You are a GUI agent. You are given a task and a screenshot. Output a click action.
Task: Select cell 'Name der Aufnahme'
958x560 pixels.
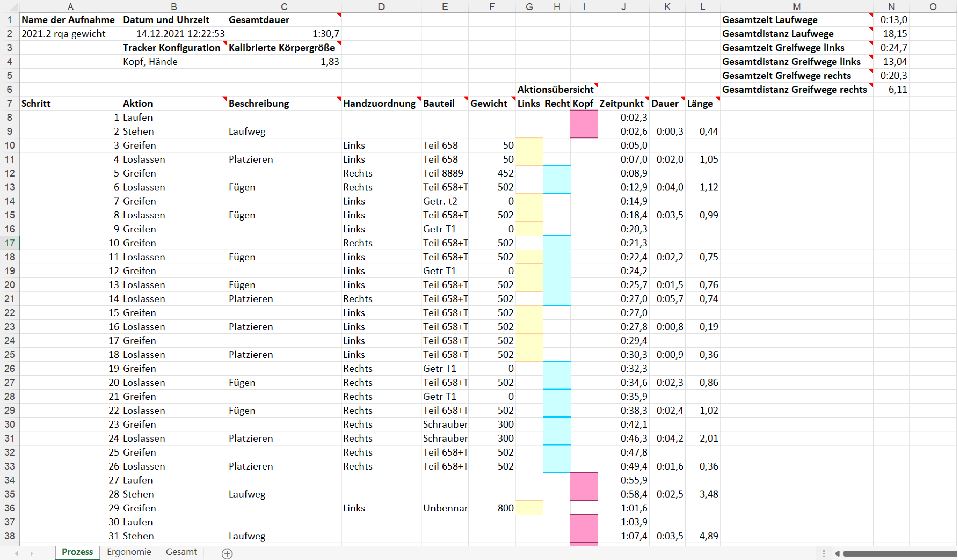coord(70,20)
